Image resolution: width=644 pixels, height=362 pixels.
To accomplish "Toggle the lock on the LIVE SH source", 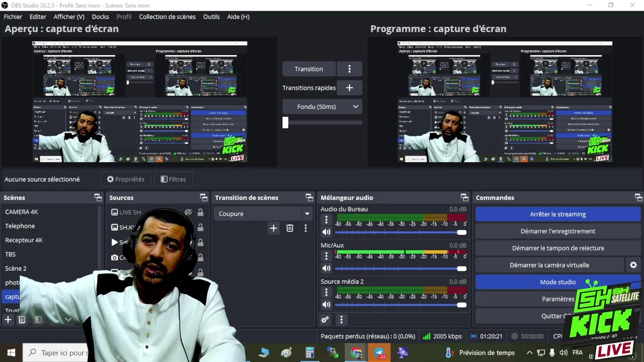I will click(200, 212).
